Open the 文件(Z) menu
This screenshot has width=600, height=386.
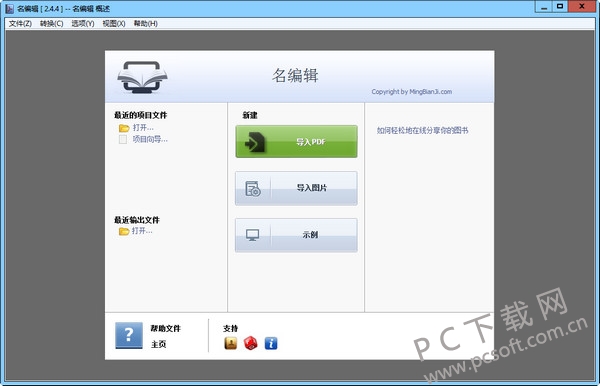pos(20,24)
